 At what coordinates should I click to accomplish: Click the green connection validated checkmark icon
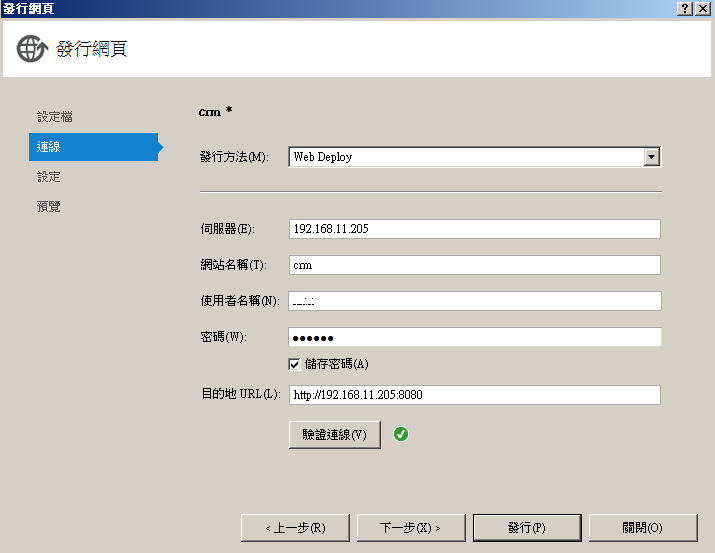pos(401,434)
